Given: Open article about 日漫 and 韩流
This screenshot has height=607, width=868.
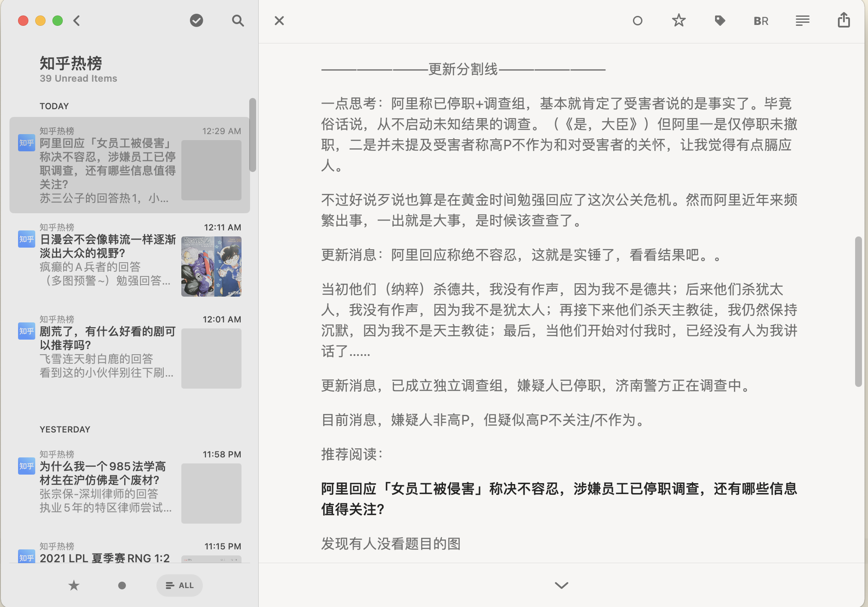Looking at the screenshot, I should pyautogui.click(x=107, y=246).
